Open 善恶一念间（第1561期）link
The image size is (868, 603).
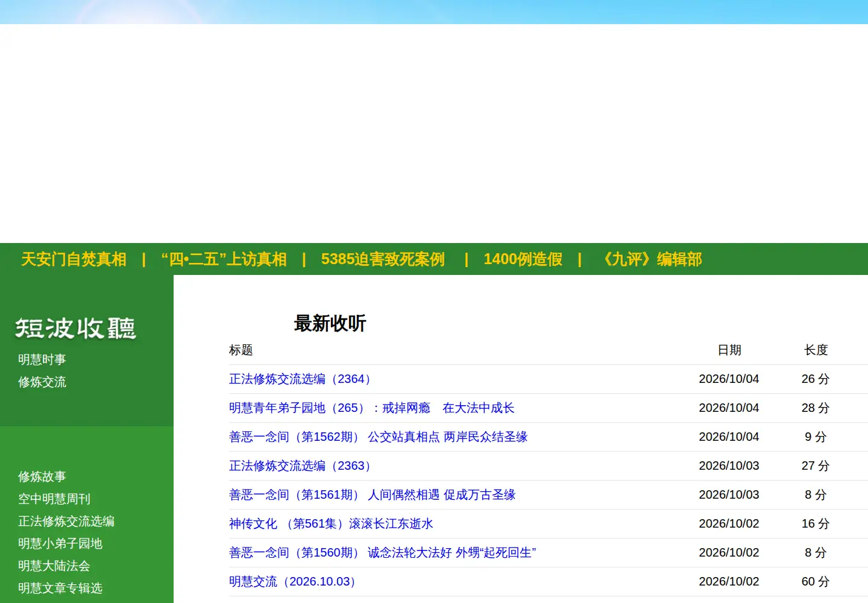click(x=372, y=494)
